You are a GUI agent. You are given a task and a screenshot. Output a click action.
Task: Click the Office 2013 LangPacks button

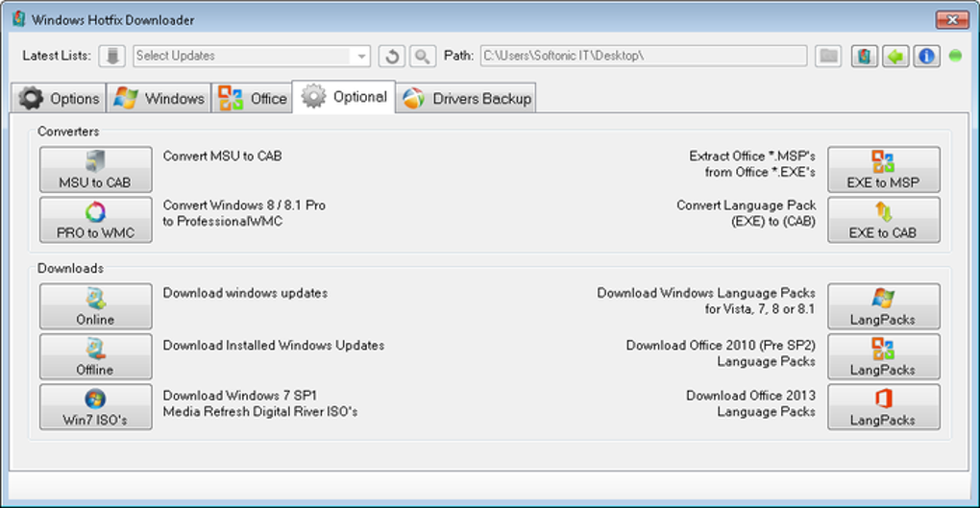(x=884, y=407)
